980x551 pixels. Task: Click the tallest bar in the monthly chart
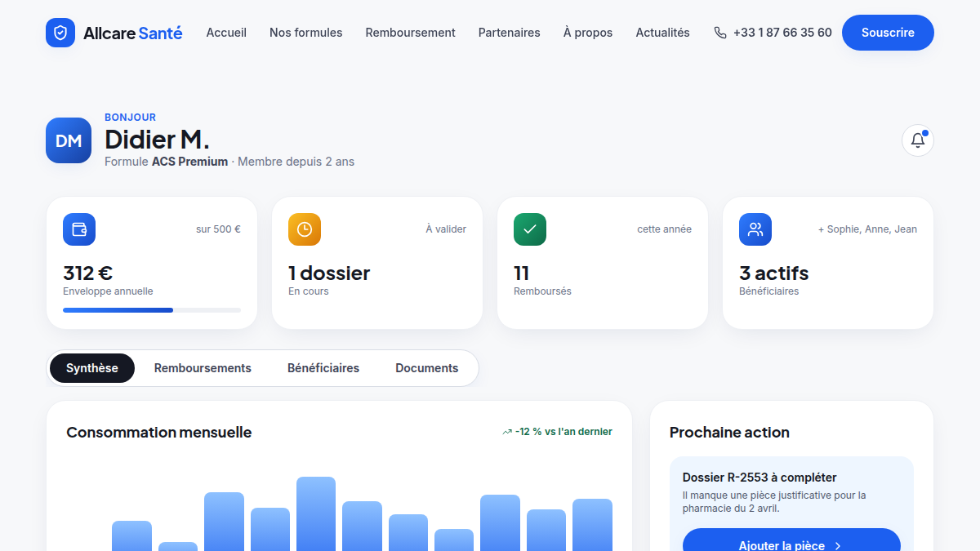[316, 513]
